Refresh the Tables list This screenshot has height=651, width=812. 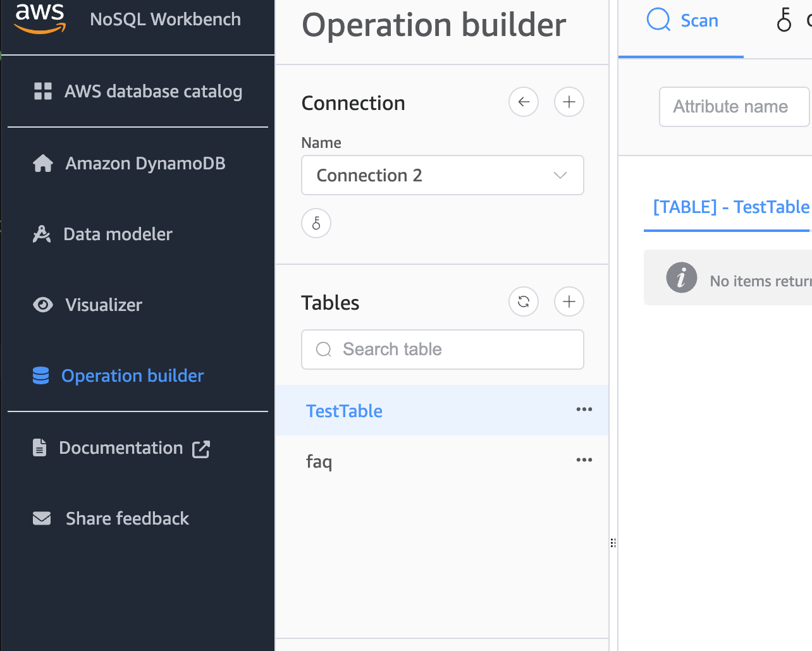pos(524,301)
